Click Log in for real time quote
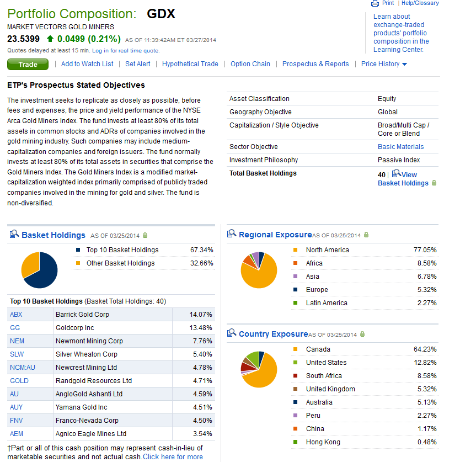Viewport: 476px width, 462px height. click(x=126, y=50)
